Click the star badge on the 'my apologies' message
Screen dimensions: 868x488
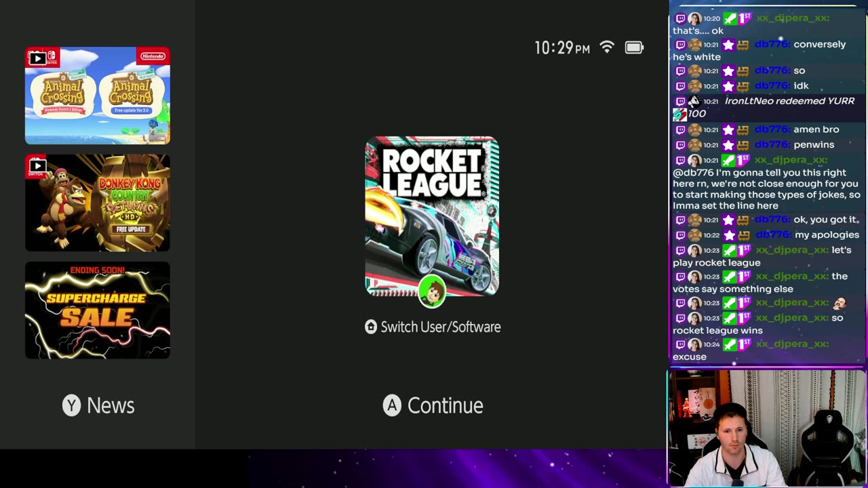pos(729,235)
